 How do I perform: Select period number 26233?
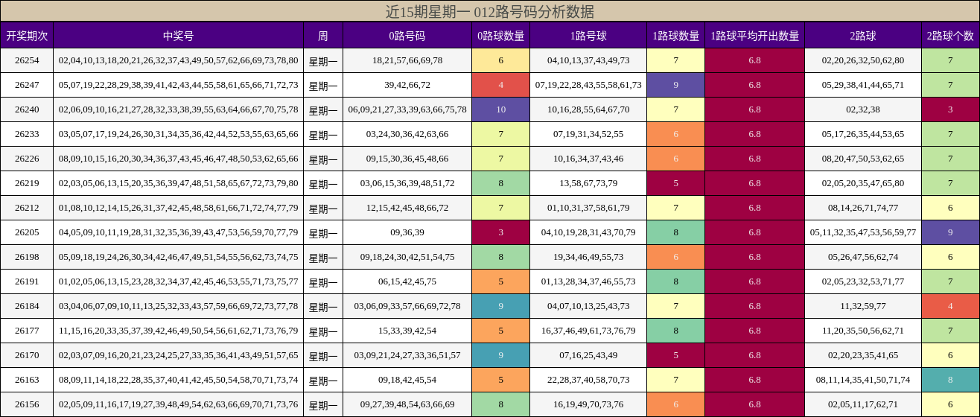coord(27,134)
